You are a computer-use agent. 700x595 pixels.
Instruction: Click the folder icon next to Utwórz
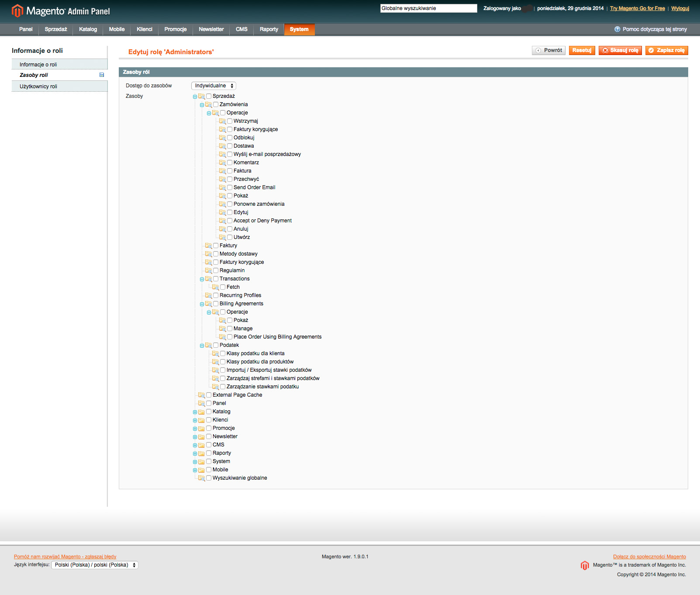coord(222,237)
